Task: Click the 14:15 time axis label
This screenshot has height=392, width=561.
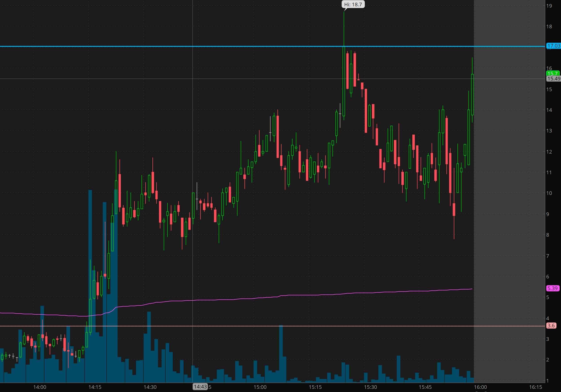Action: 95,387
